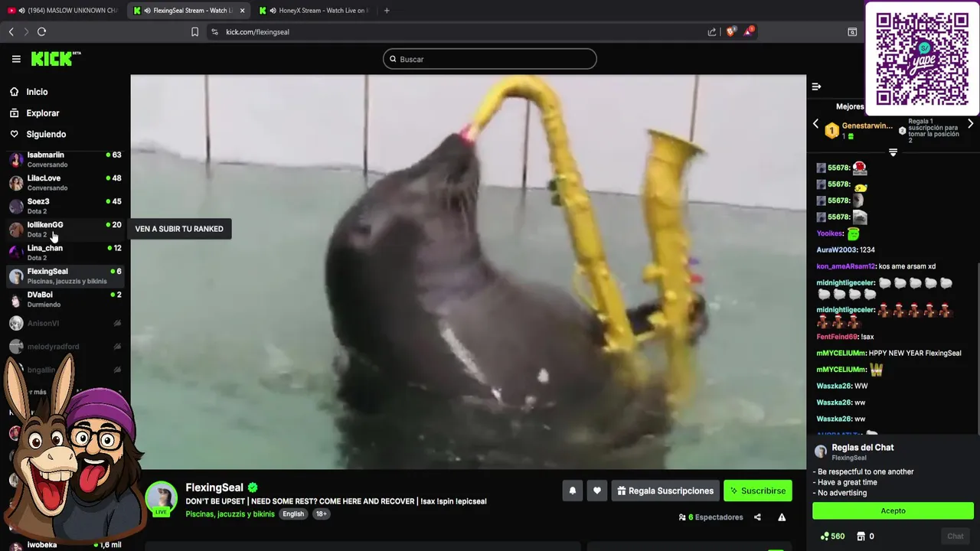Open lollikenGG's channel in the sidebar
Viewport: 980px width, 551px height.
[65, 230]
